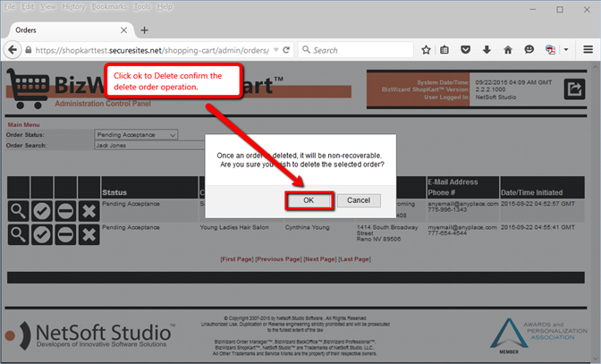Open the Help menu
601x364 pixels.
point(165,7)
